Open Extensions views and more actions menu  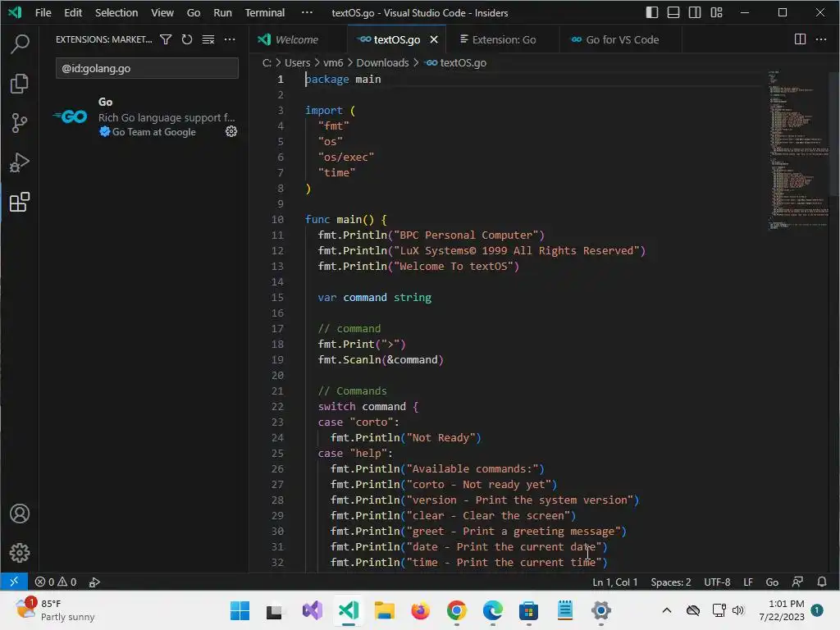[x=230, y=39]
